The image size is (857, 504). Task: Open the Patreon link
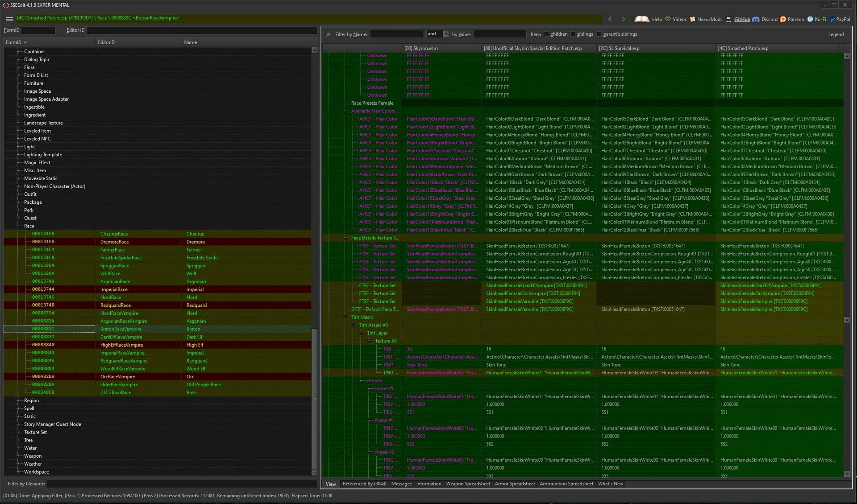[x=792, y=19]
